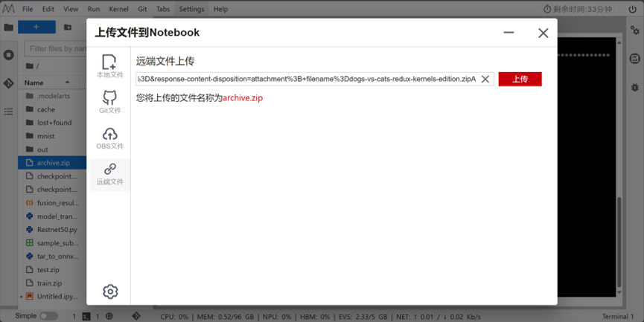Open the .modelarts folder
The image size is (644, 322).
52,96
